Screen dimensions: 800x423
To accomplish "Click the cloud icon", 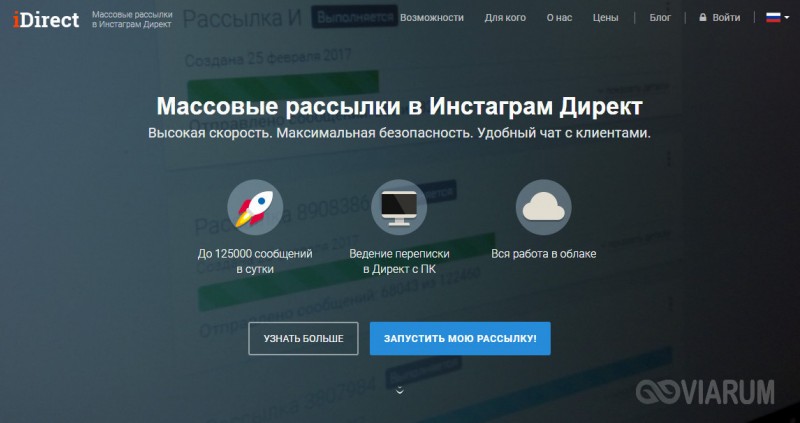I will point(543,207).
